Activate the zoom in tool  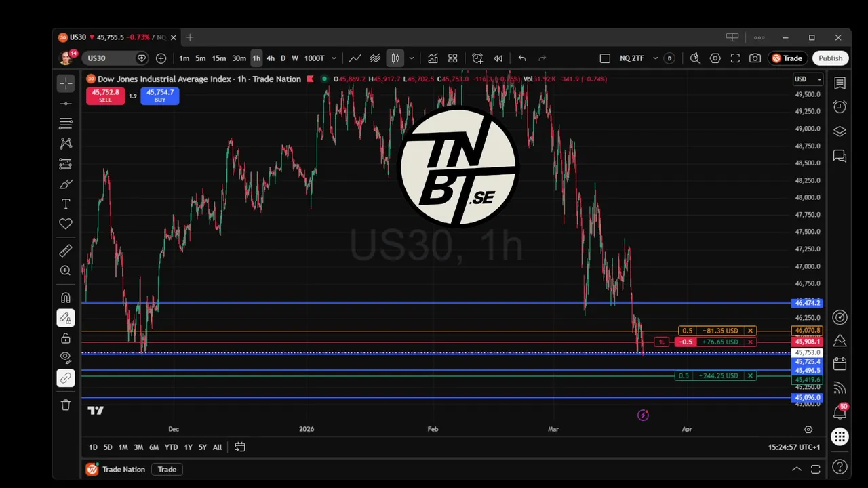click(x=66, y=270)
